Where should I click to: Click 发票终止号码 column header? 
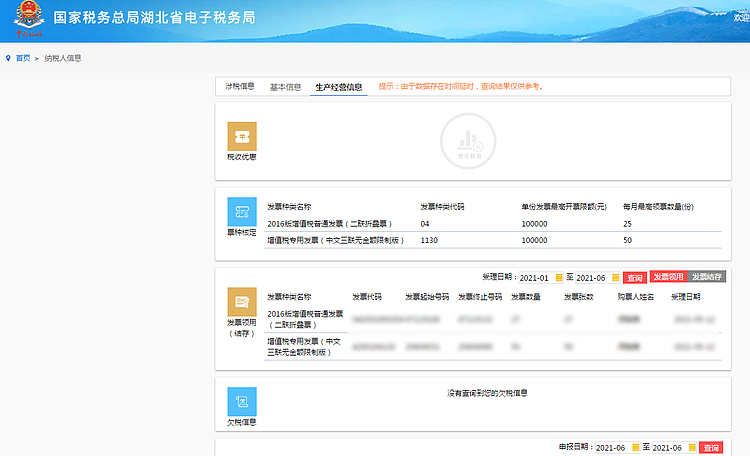(x=480, y=297)
